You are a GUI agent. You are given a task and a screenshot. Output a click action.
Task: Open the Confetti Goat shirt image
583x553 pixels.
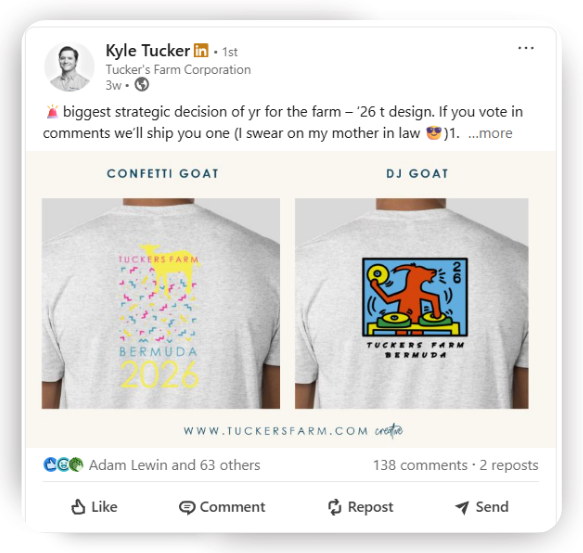point(161,303)
